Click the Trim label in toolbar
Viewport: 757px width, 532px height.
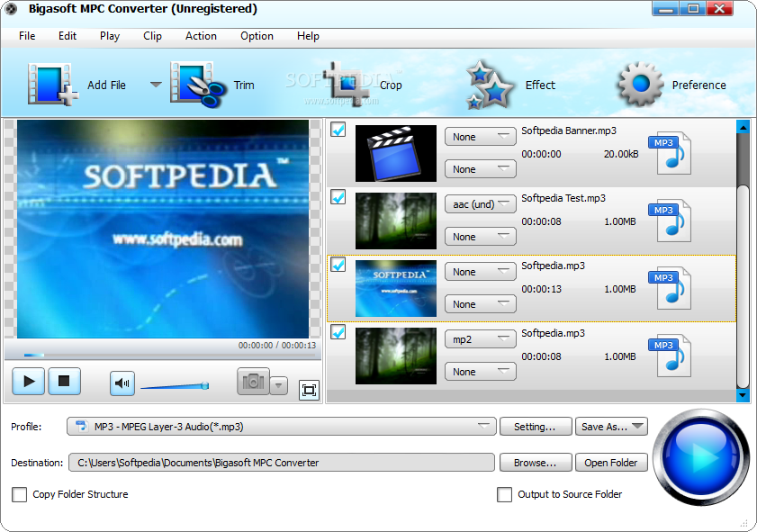coord(244,85)
